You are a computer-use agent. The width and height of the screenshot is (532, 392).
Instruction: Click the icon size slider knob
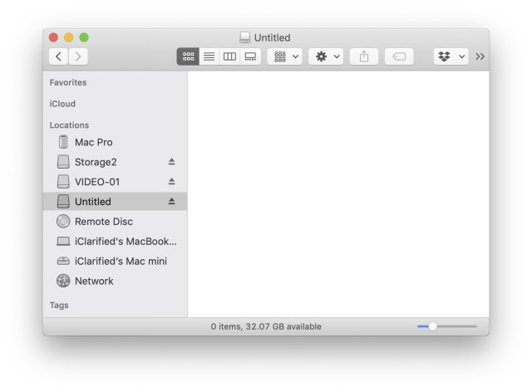432,326
